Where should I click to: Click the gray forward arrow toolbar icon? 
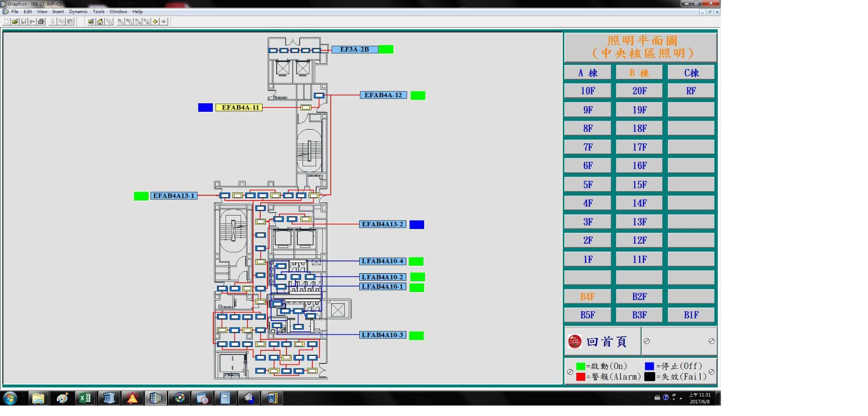[x=164, y=22]
